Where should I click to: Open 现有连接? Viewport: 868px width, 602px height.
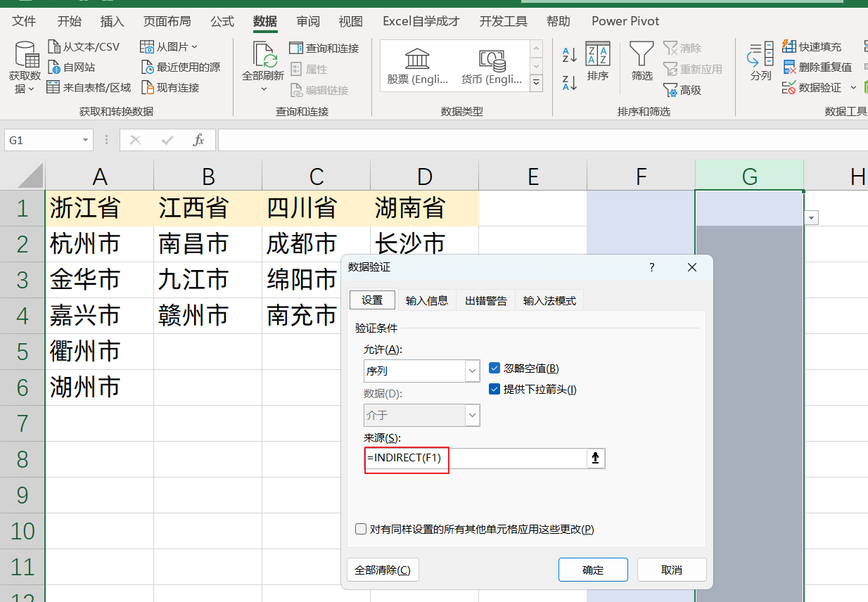click(170, 88)
